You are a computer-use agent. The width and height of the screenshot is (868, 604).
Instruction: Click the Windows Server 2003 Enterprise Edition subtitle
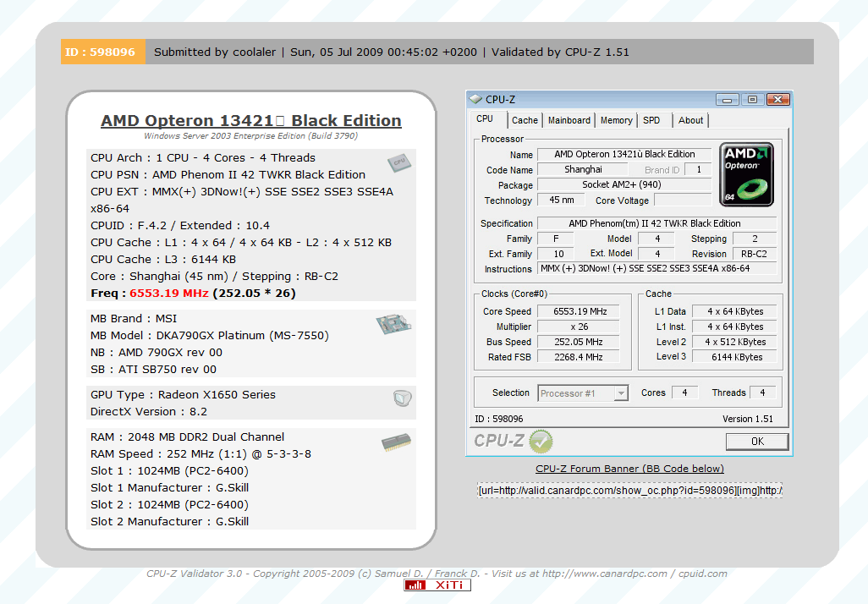click(250, 135)
